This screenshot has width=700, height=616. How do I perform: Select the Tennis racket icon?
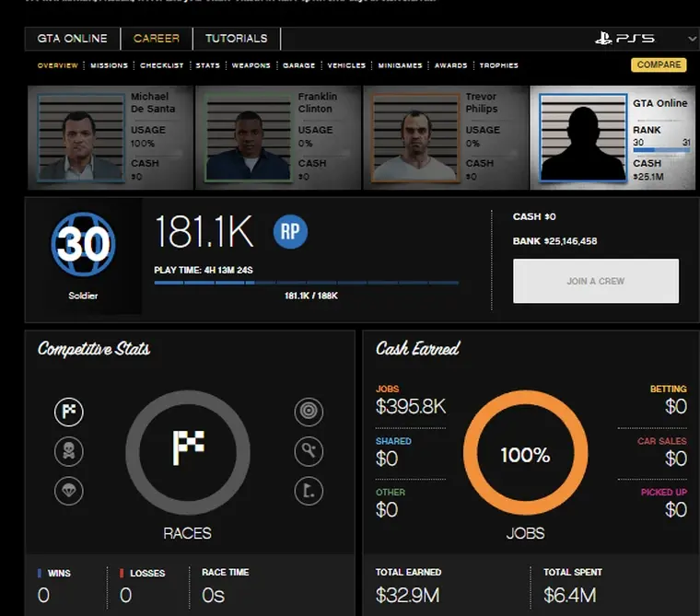click(309, 451)
